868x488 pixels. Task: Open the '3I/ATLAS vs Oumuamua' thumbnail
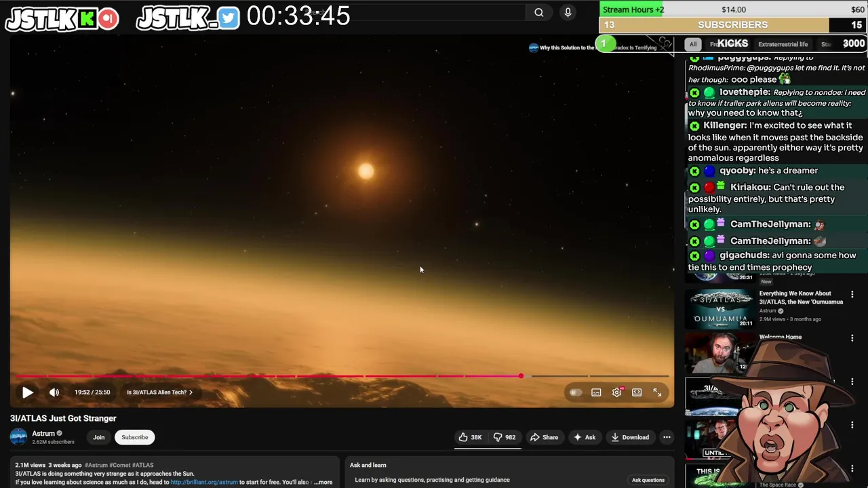click(719, 308)
